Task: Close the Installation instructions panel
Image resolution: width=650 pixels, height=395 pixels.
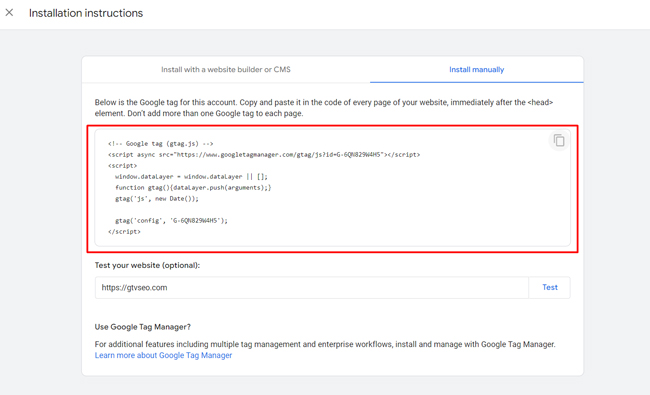Action: click(9, 12)
